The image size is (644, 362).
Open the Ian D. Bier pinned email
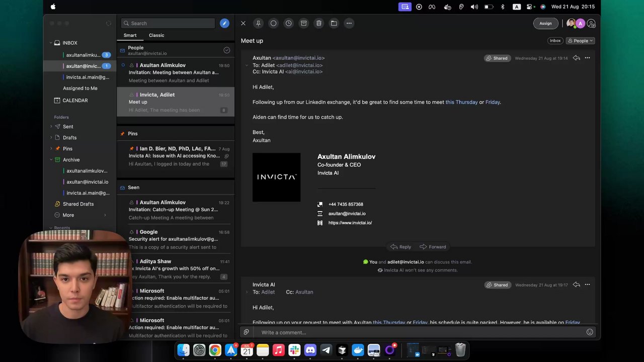point(176,156)
